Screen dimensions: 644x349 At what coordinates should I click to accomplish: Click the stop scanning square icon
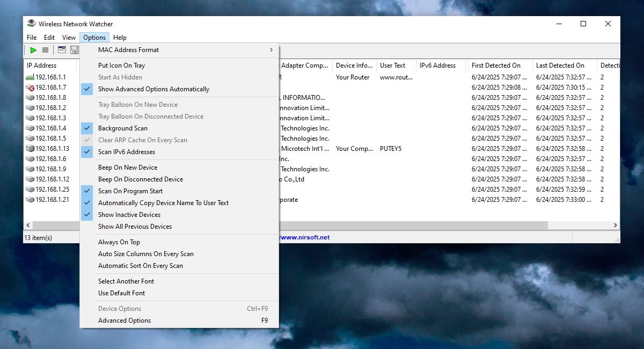pyautogui.click(x=46, y=50)
